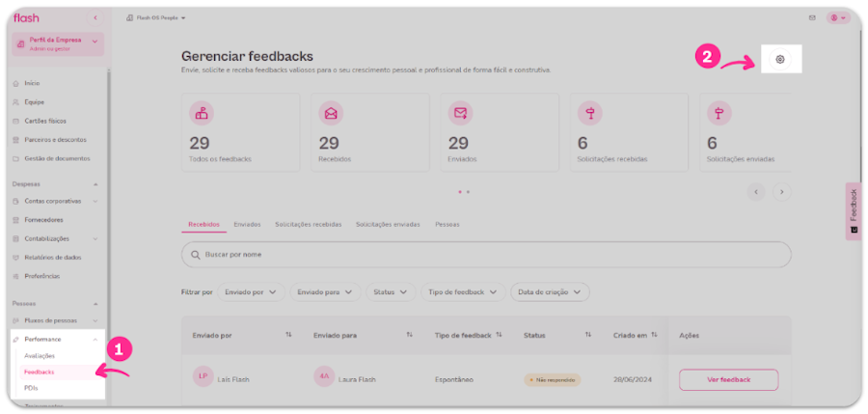This screenshot has height=414, width=868.
Task: Expand Contabilizações submenu
Action: [95, 239]
